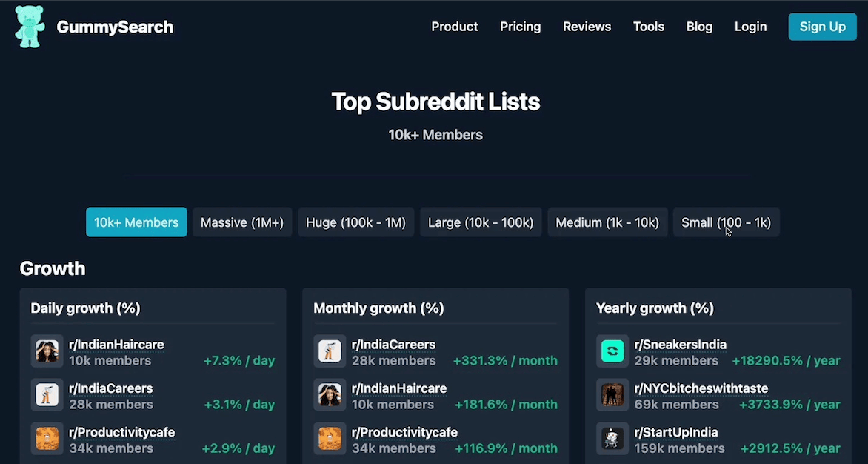Select the r/SneakersIndia icon under Yearly growth
Image resolution: width=868 pixels, height=464 pixels.
coord(612,352)
